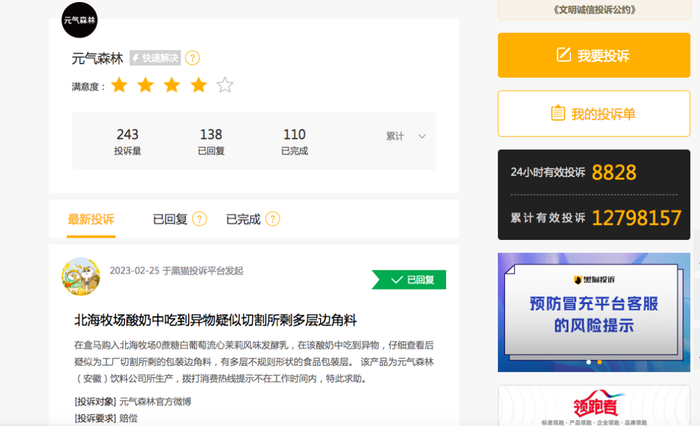Click the 累计有效投诉 12798157 counter
The height and width of the screenshot is (426, 700).
(x=596, y=218)
